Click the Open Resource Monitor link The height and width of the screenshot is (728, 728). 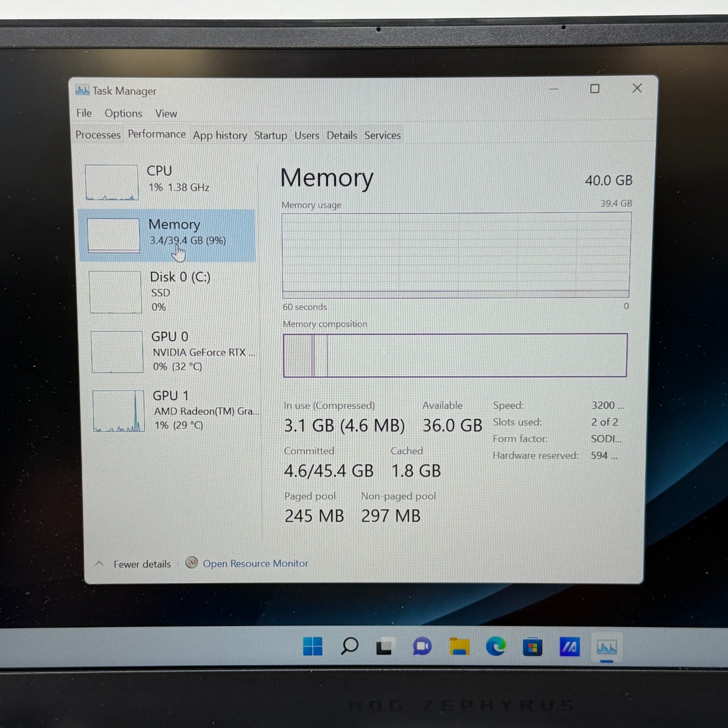coord(255,563)
